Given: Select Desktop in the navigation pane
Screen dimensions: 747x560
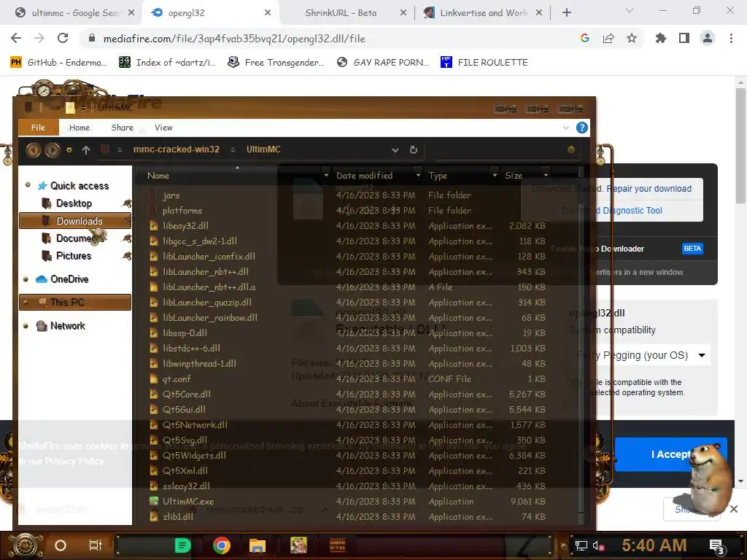Looking at the screenshot, I should 74,203.
